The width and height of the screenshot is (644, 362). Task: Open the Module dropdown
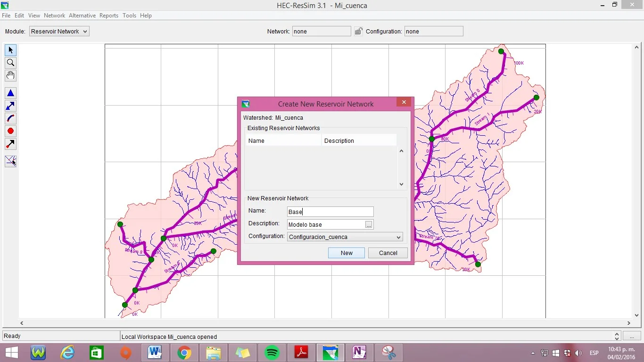59,31
